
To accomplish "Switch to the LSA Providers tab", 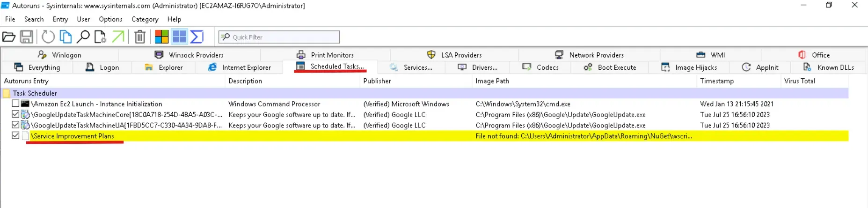I will [454, 55].
